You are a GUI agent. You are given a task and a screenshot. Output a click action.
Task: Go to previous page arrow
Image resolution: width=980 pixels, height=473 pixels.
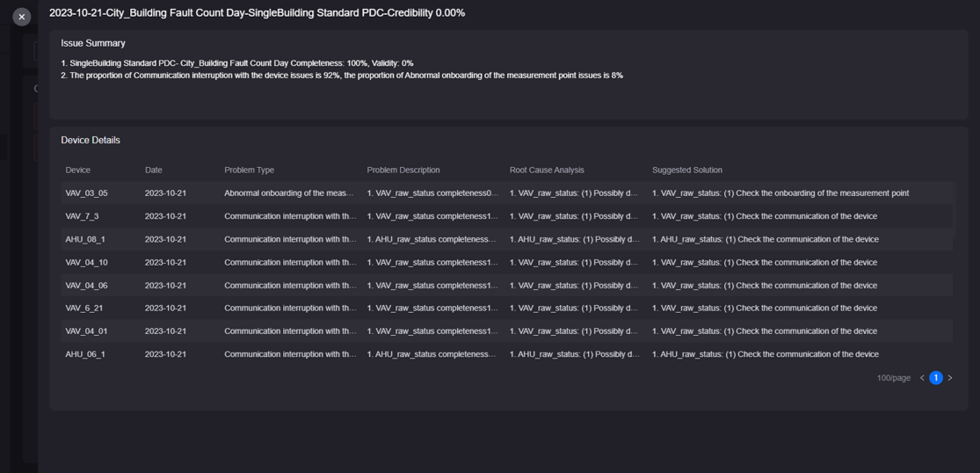922,378
